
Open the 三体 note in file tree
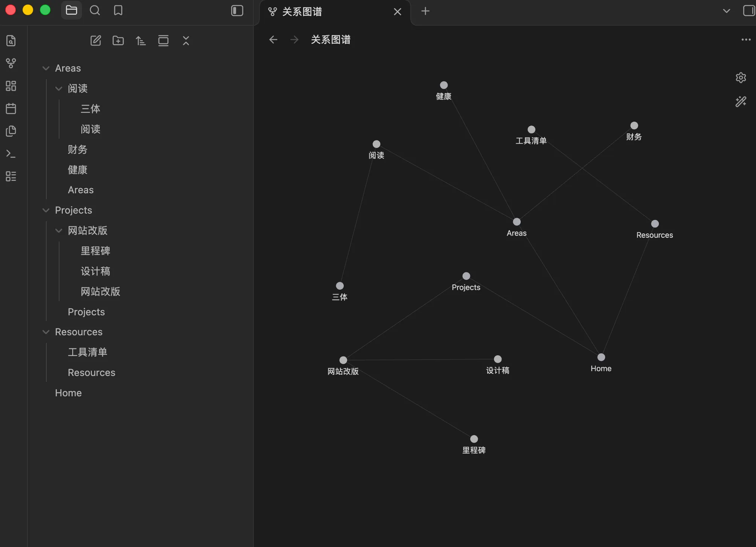tap(90, 109)
